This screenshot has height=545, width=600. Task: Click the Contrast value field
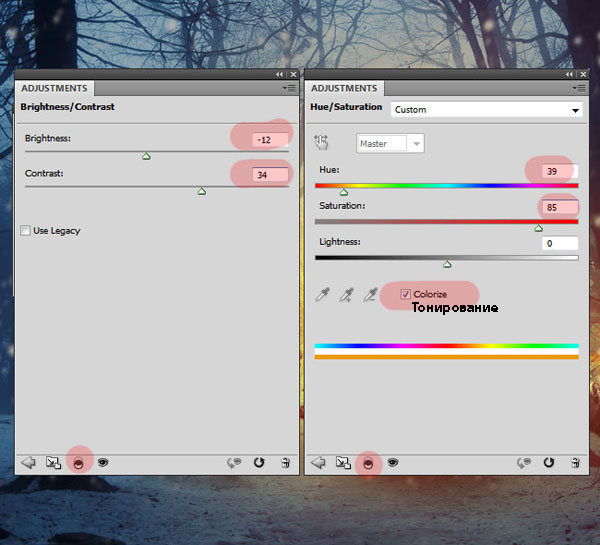pyautogui.click(x=270, y=175)
